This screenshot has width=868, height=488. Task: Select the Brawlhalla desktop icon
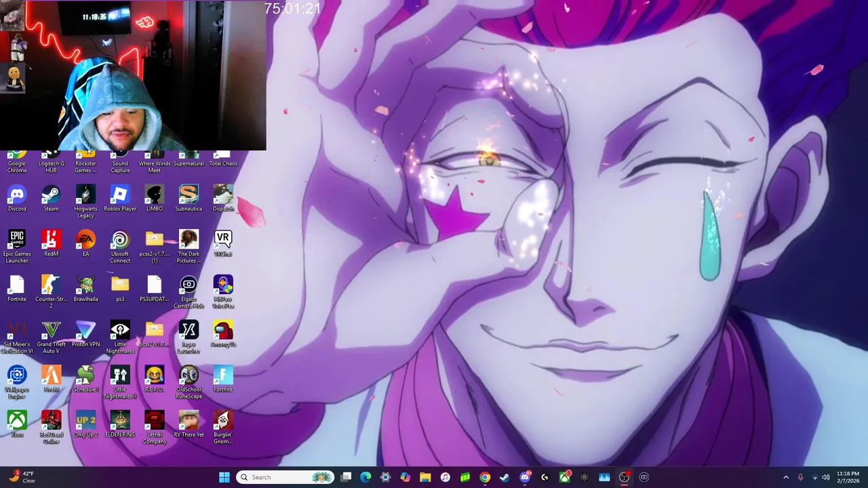(85, 289)
